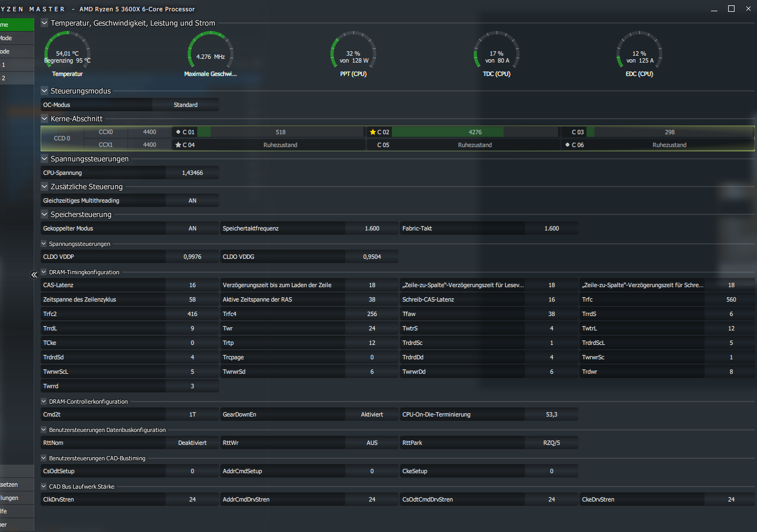Image resolution: width=757 pixels, height=532 pixels.
Task: Click the dot marker on core C 01
Action: 178,132
